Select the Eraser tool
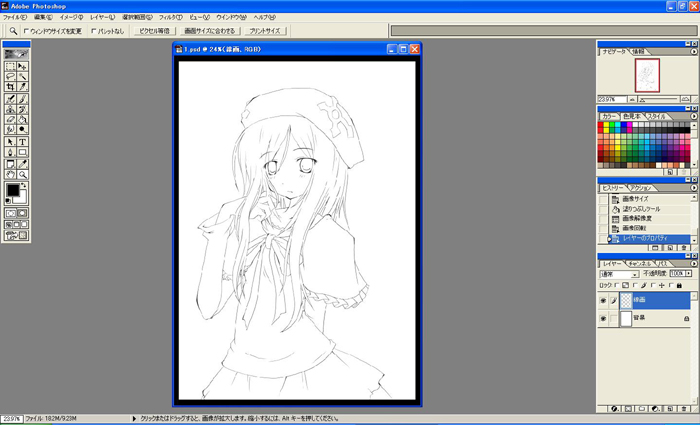 click(10, 119)
